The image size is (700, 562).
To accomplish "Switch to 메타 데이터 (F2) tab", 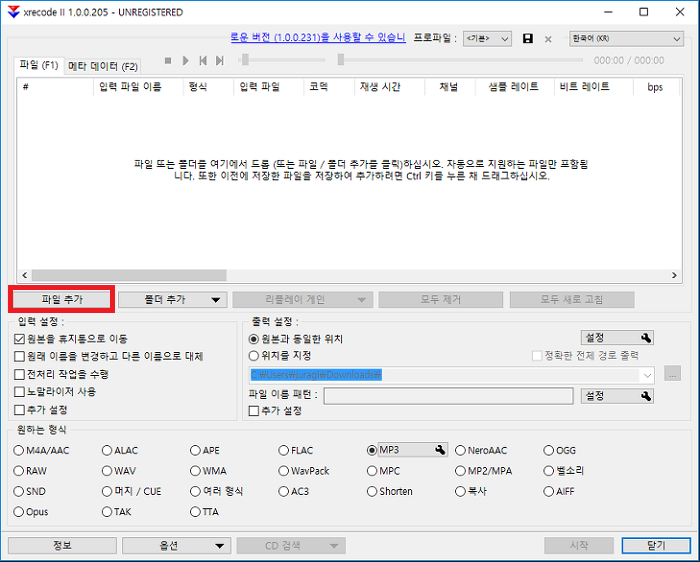I will (x=103, y=67).
